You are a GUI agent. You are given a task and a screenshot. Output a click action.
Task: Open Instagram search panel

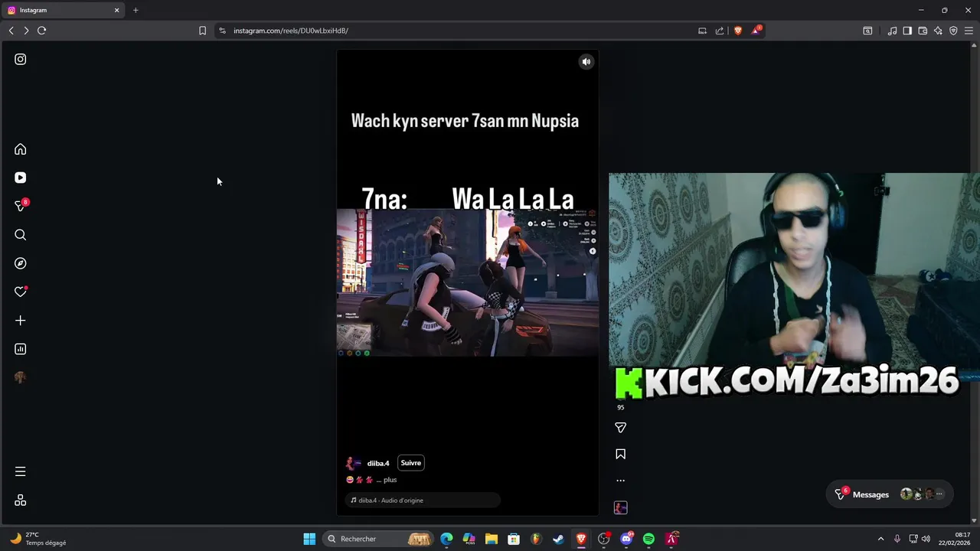point(21,235)
